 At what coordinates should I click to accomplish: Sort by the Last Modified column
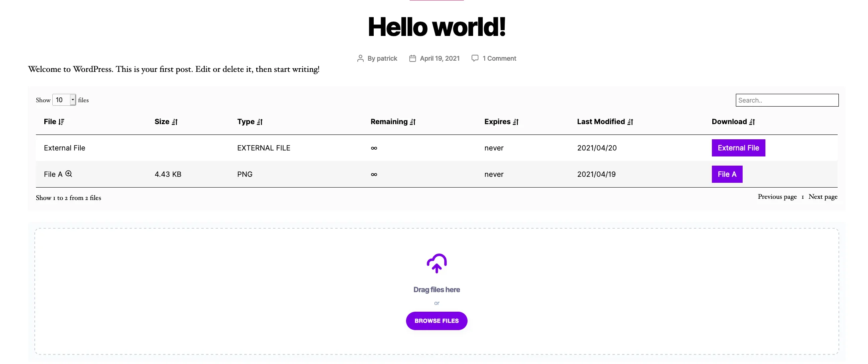[630, 122]
